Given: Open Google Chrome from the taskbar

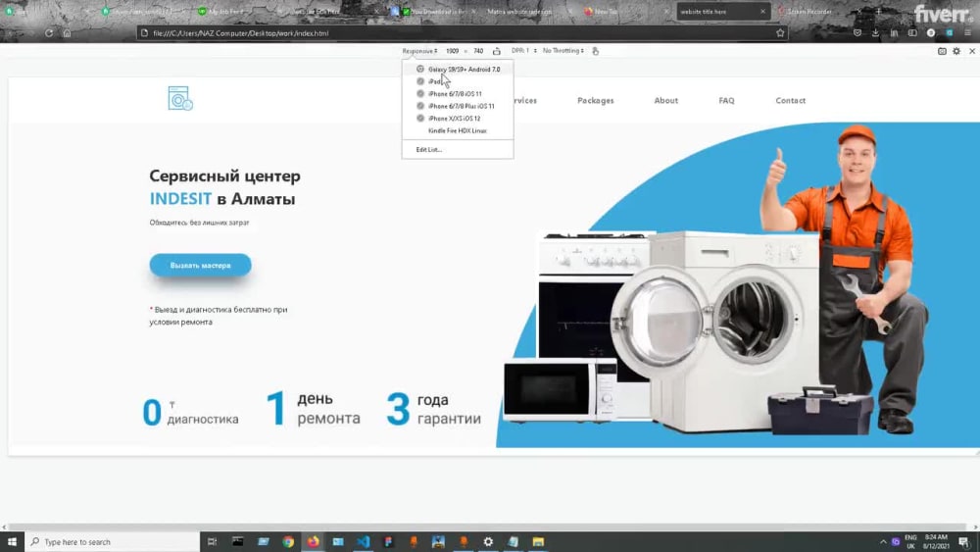Looking at the screenshot, I should [287, 541].
